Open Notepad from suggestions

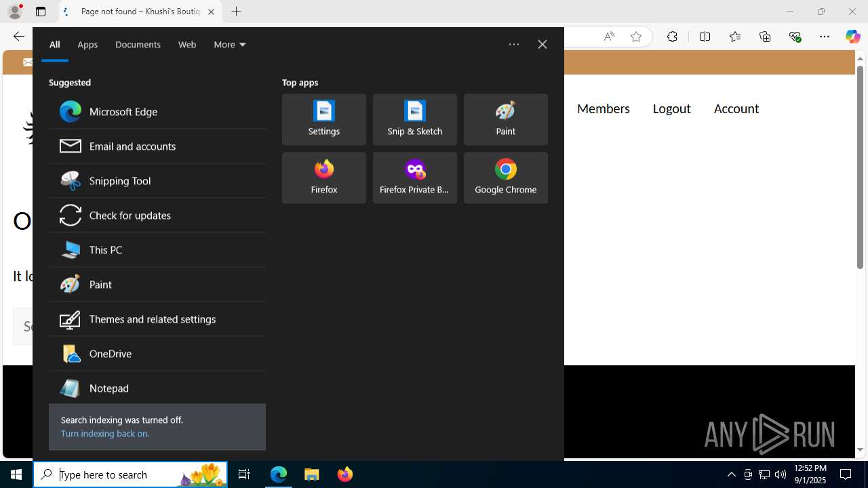pyautogui.click(x=157, y=388)
